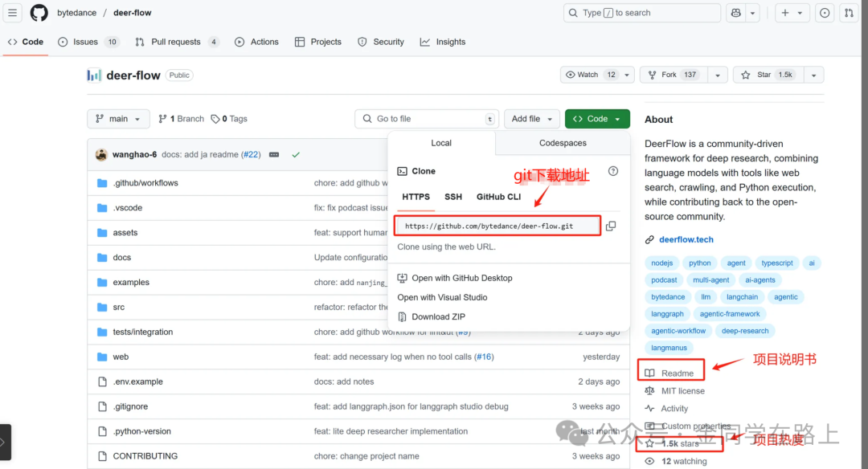
Task: Open the Projects tab
Action: point(318,42)
